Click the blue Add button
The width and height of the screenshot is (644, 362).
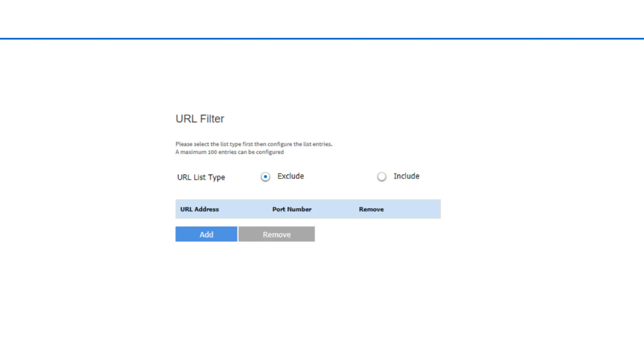[206, 234]
